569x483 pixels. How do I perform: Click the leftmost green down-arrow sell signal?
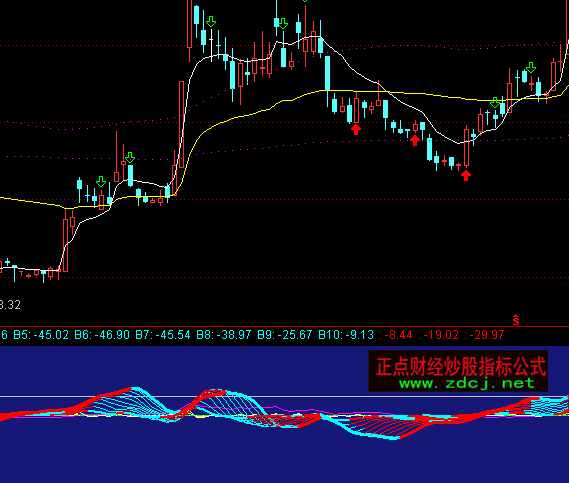101,181
